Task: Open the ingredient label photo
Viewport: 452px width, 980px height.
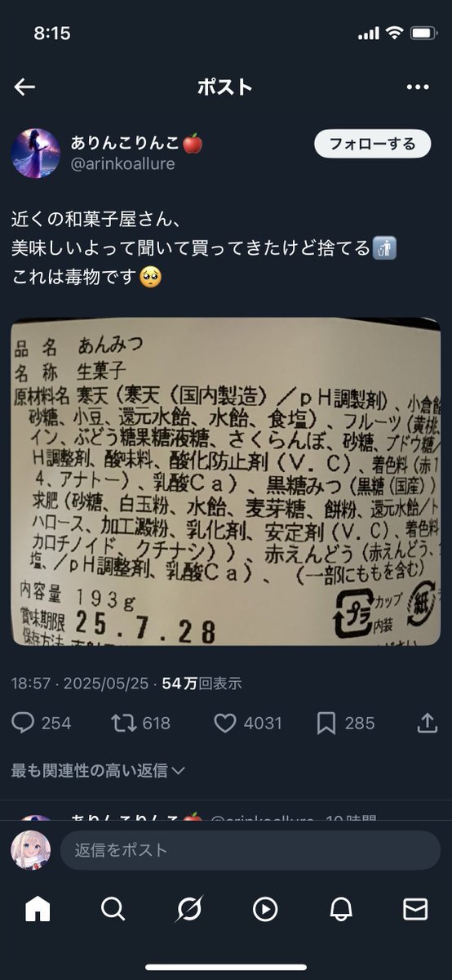Action: tap(226, 481)
